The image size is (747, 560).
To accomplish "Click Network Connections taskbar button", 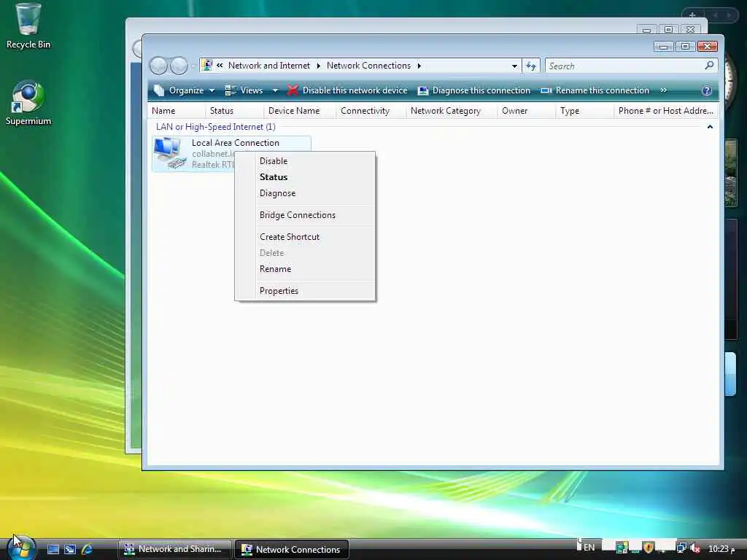I will (292, 549).
